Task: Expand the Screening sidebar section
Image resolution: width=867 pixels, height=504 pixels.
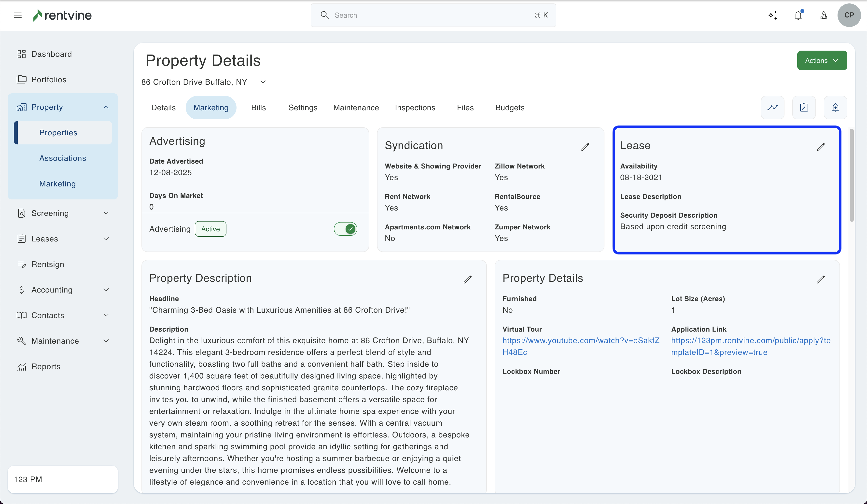Action: [x=106, y=213]
